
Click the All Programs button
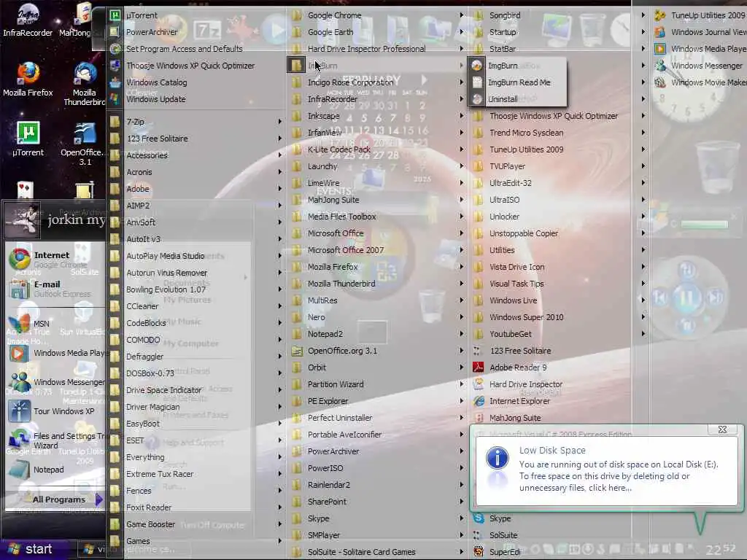(x=60, y=499)
